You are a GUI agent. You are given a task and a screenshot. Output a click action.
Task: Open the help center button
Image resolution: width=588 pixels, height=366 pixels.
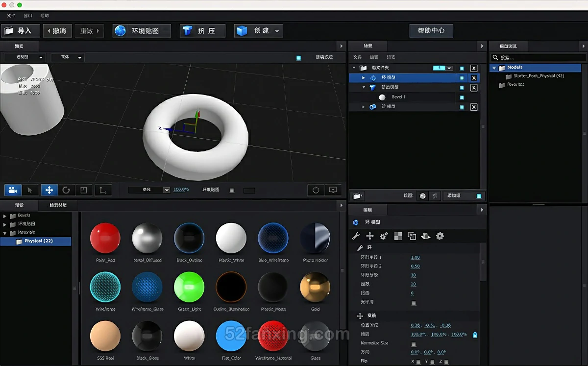(431, 31)
